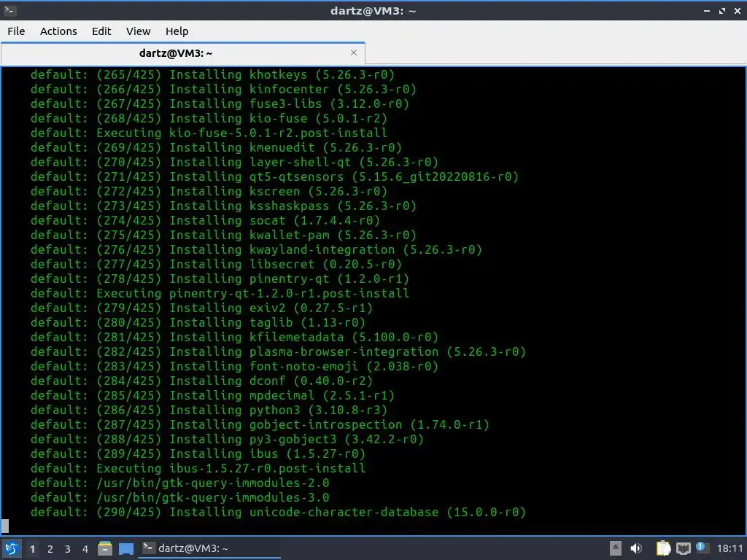
Task: Click the line 'Installing kinfocenter (5.26.3-r0)'
Action: (x=223, y=89)
